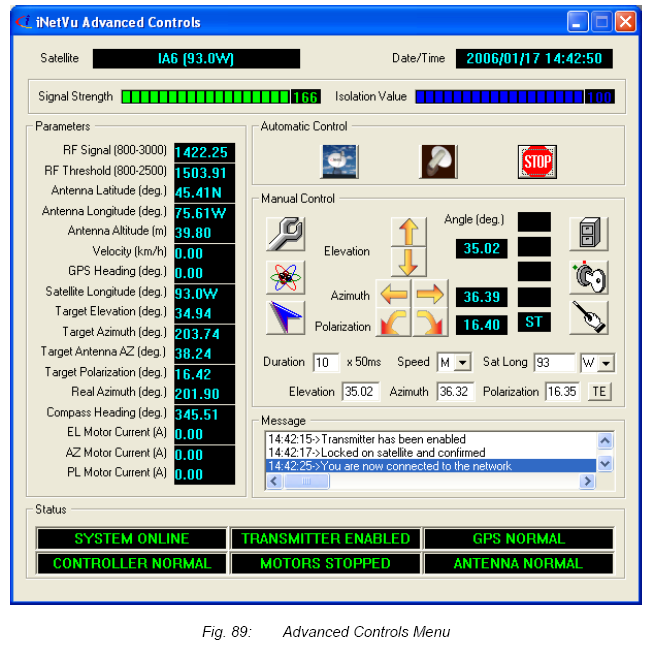The height and width of the screenshot is (645, 653).
Task: Click the iNetVu logo in title bar
Action: [x=24, y=21]
